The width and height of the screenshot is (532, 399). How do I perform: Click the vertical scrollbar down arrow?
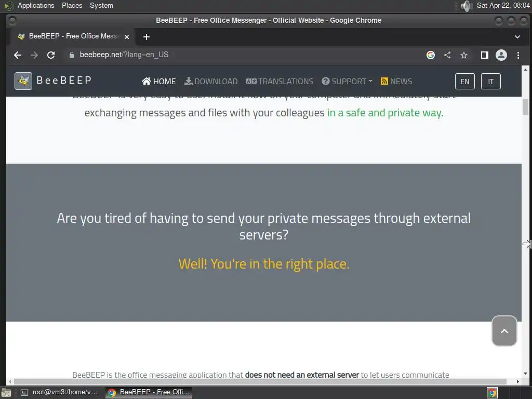(525, 374)
